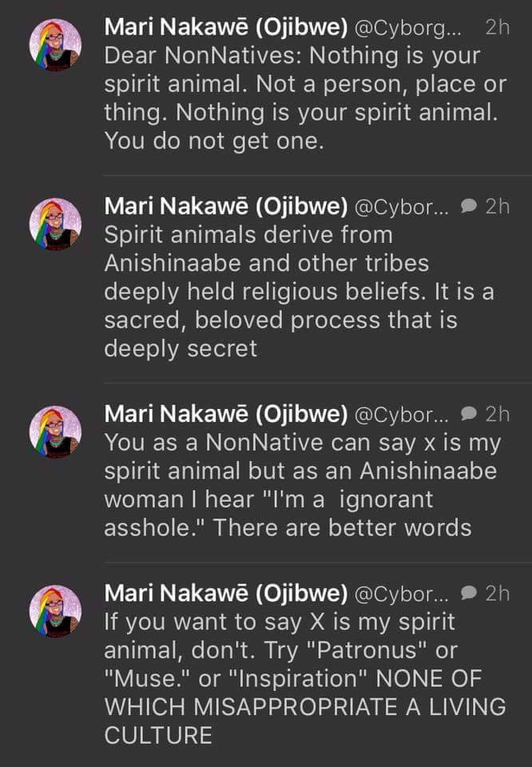Open author name above 'You as a NonNative'
Viewport: 532px width, 767px height.
point(225,414)
